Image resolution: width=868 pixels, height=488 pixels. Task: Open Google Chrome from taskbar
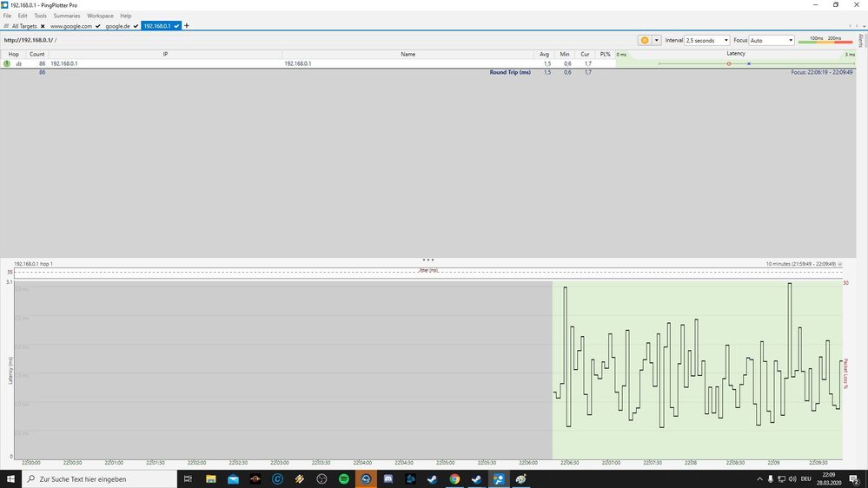[454, 478]
